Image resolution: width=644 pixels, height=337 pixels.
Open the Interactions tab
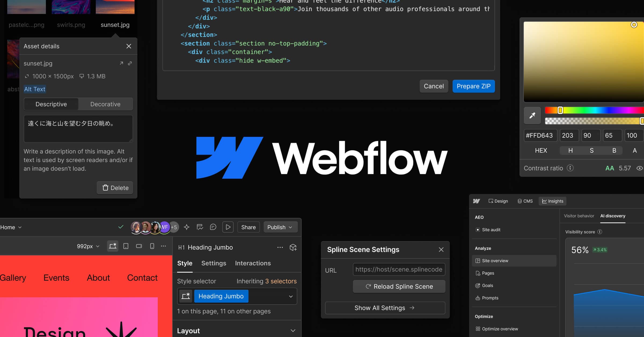(x=253, y=263)
